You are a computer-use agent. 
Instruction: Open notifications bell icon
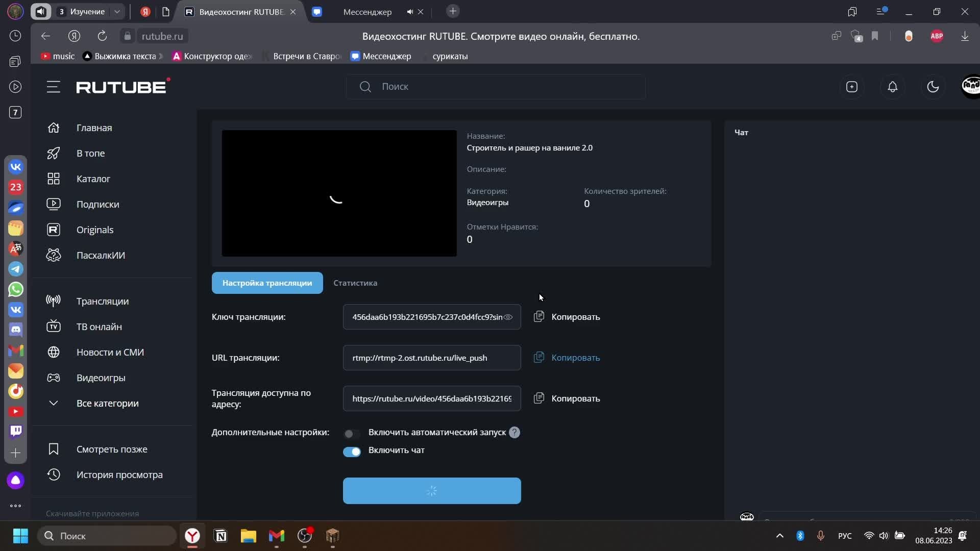point(892,87)
